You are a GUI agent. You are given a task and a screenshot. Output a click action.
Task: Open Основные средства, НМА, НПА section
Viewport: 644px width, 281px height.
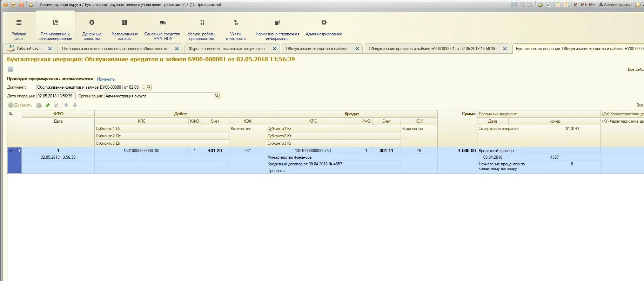click(x=163, y=29)
